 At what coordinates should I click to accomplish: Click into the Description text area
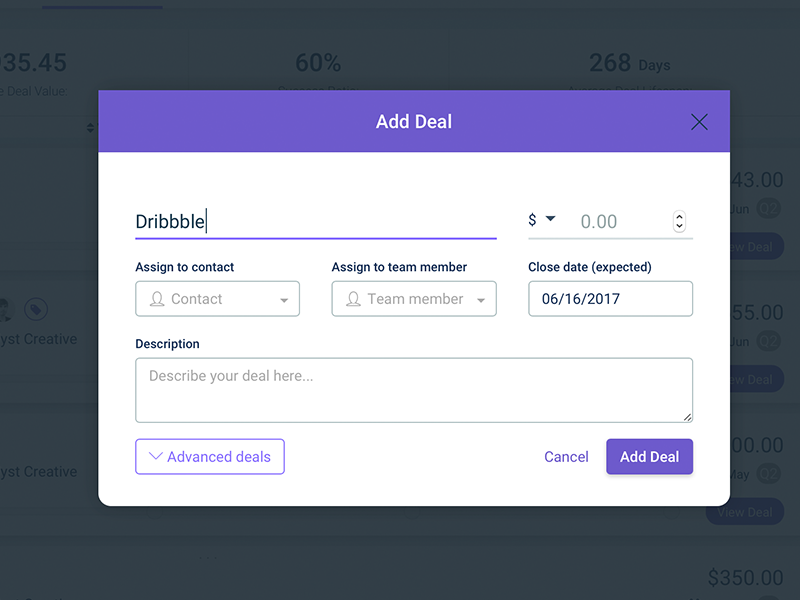click(413, 390)
